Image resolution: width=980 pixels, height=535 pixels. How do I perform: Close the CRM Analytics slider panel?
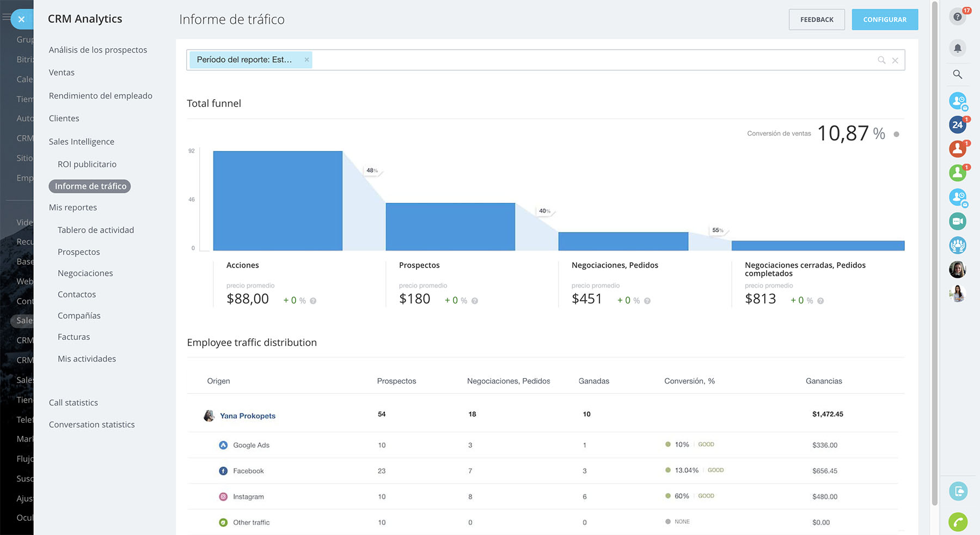[x=21, y=20]
